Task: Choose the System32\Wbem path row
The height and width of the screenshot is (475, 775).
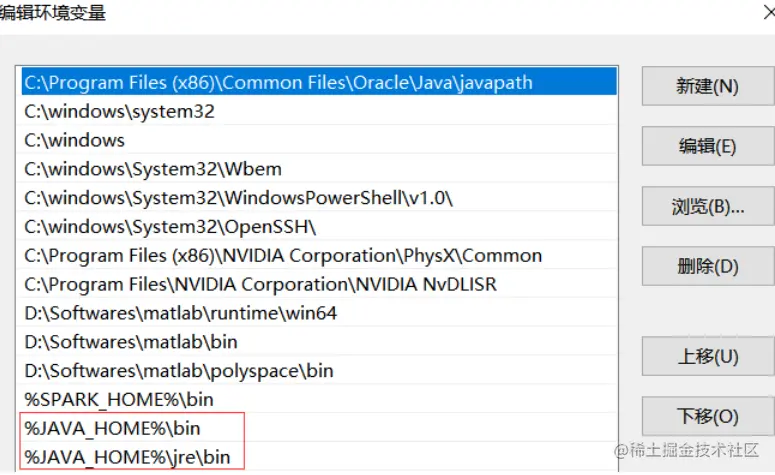Action: point(317,169)
